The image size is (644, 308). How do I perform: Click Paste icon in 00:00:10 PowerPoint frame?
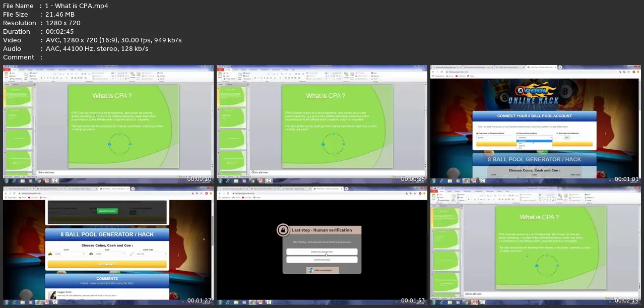[x=6, y=75]
